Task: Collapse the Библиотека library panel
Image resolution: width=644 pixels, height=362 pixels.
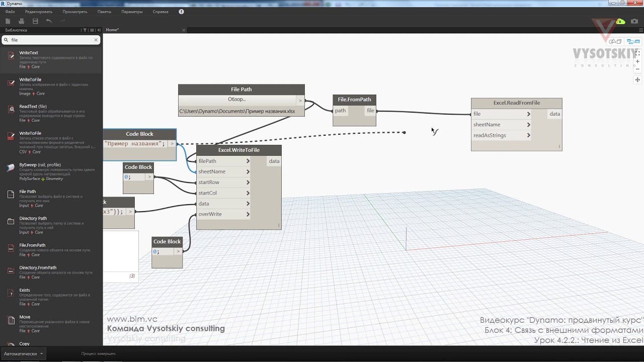Action: click(98, 30)
